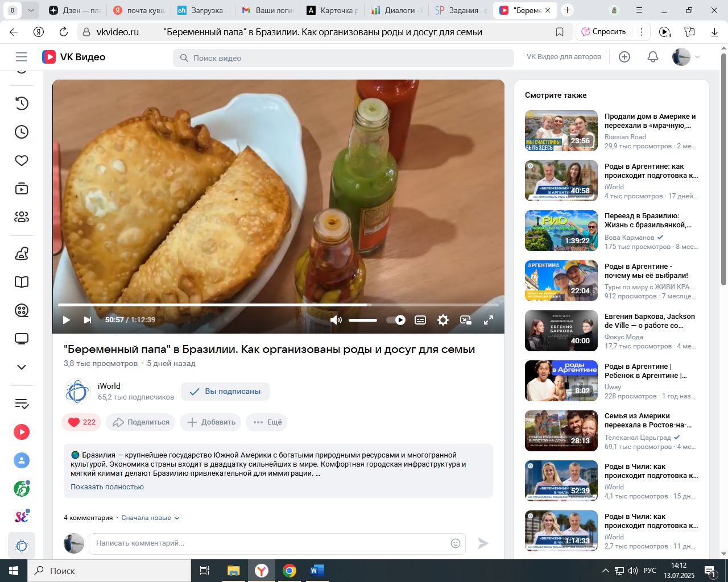The width and height of the screenshot is (728, 582).
Task: Skip to the next video in player
Action: [87, 320]
